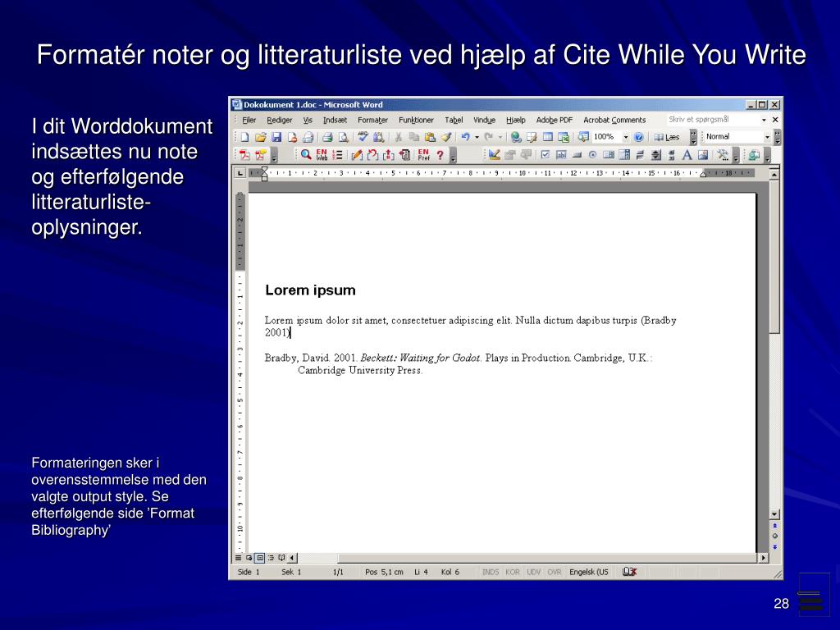Click the ruler tab selector 'L' button
Image resolution: width=840 pixels, height=630 pixels.
click(x=240, y=173)
